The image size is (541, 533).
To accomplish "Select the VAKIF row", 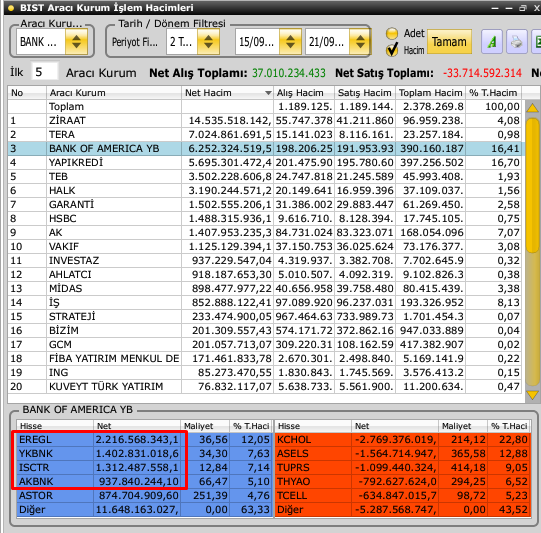I will tap(266, 247).
